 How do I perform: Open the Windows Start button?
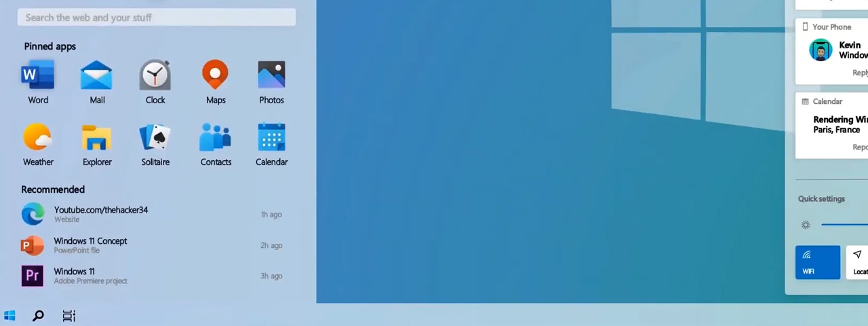point(9,315)
